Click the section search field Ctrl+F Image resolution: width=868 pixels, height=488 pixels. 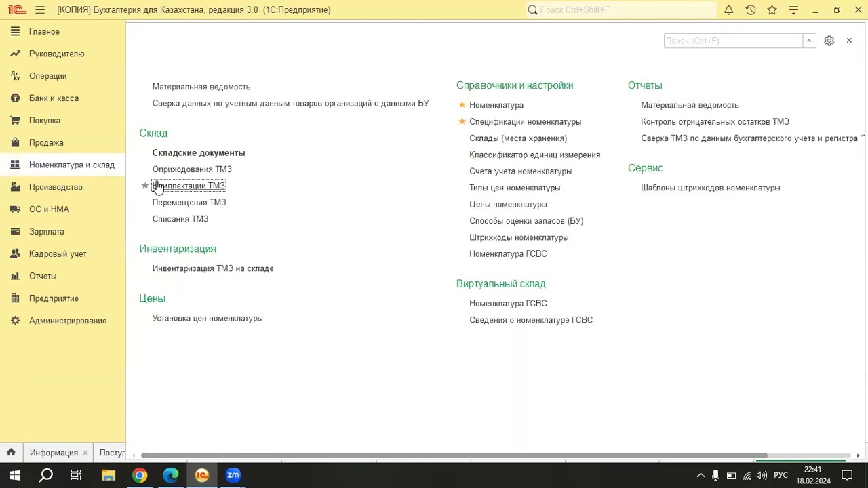coord(733,41)
